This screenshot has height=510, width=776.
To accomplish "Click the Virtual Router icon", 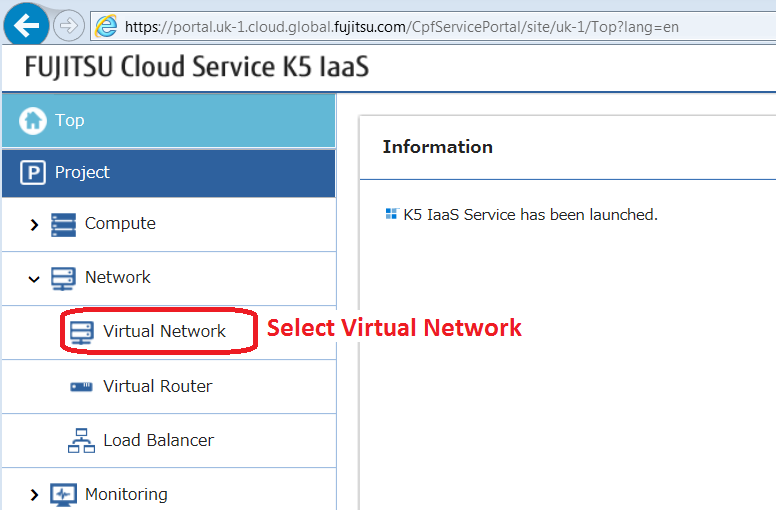I will tap(81, 386).
